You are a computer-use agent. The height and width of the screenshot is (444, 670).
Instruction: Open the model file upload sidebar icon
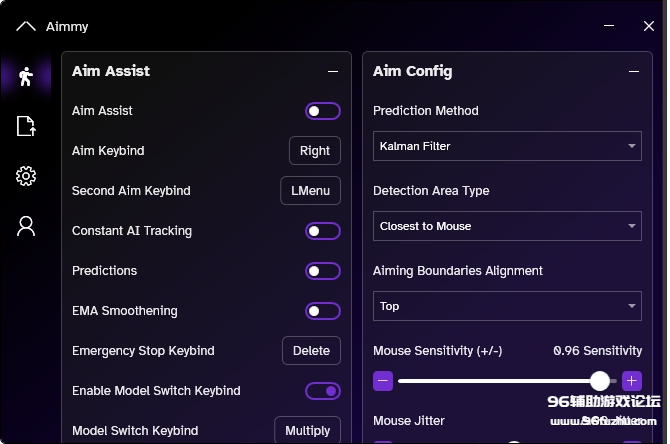pos(26,126)
